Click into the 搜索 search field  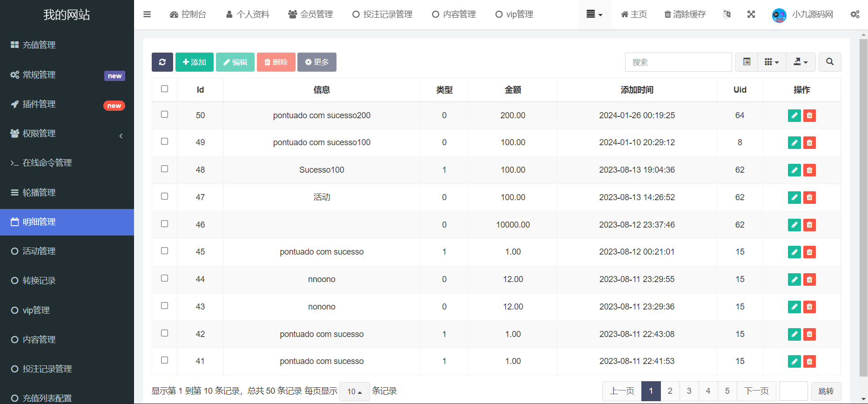point(679,62)
